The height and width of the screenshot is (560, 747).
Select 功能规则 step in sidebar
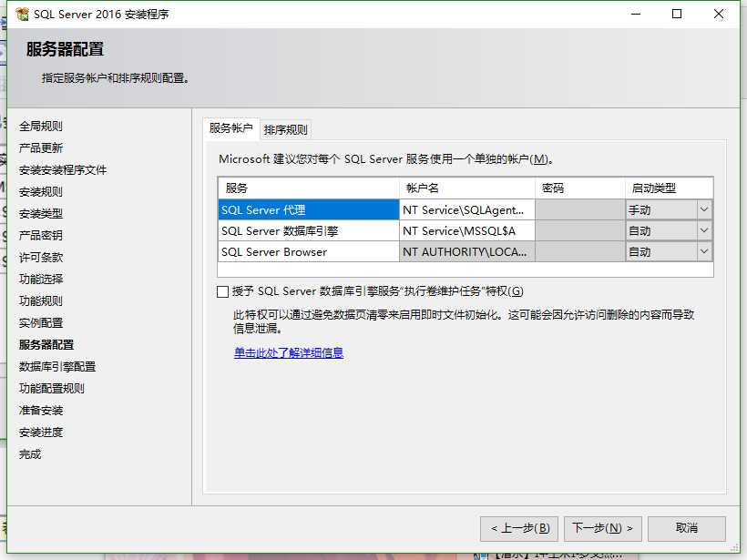[41, 301]
